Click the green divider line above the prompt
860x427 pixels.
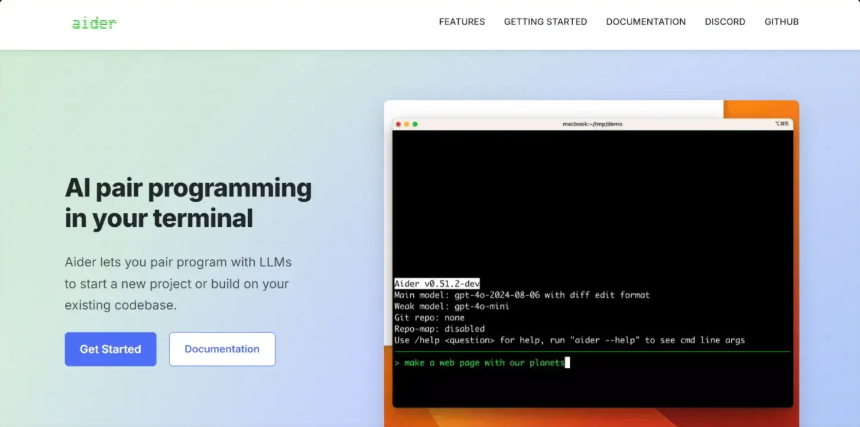pos(592,351)
